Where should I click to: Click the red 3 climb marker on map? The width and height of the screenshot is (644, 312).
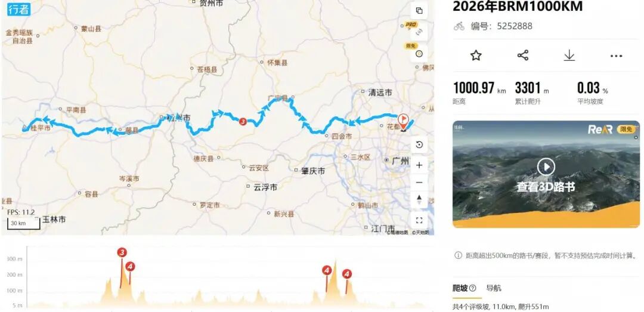[x=243, y=121]
